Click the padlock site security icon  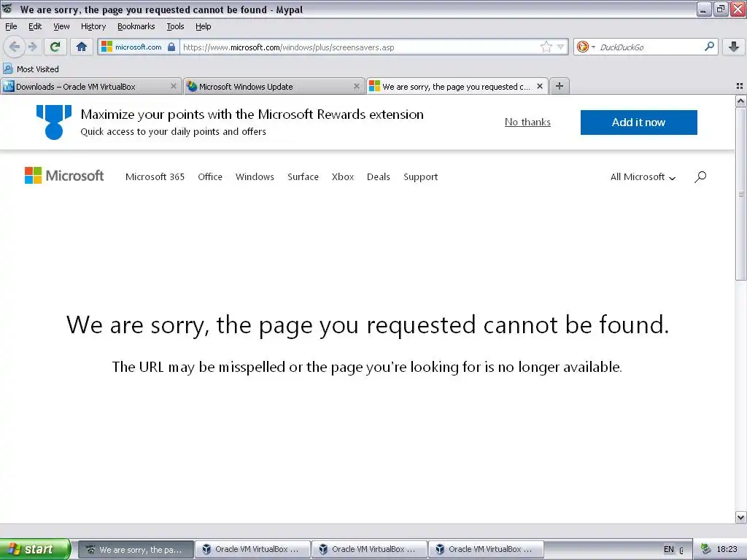[x=171, y=47]
